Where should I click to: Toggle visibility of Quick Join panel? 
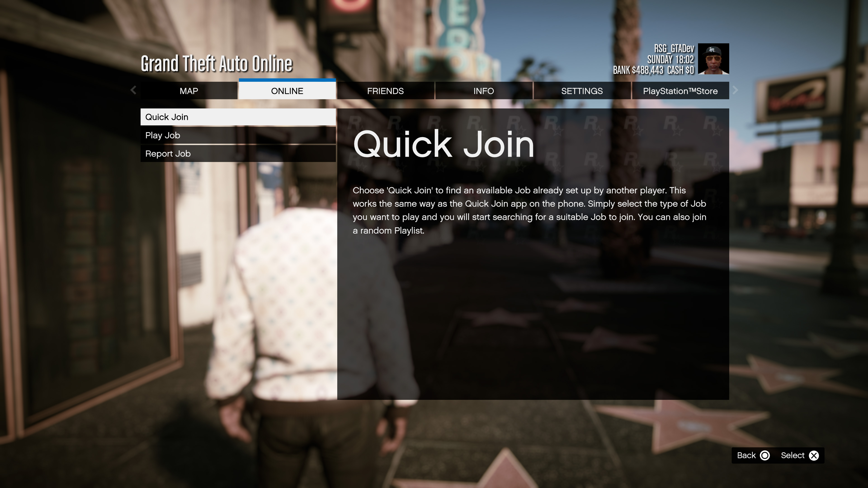coord(238,117)
